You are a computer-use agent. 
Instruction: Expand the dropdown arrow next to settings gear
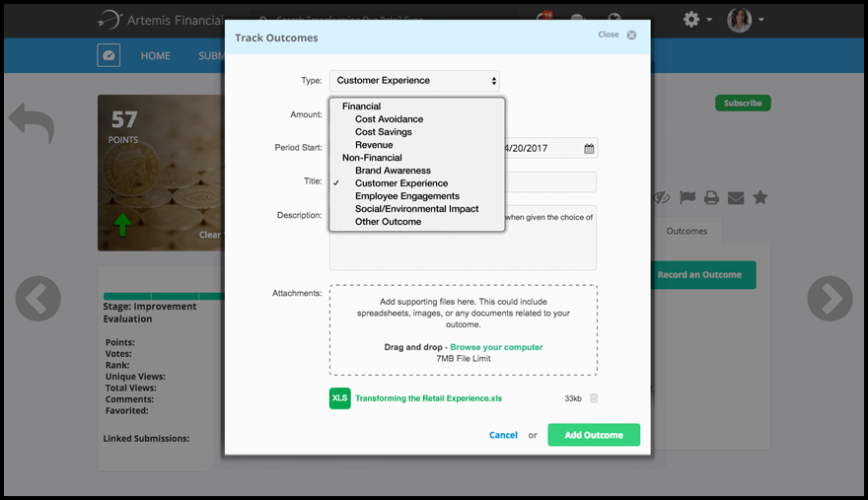(x=709, y=20)
